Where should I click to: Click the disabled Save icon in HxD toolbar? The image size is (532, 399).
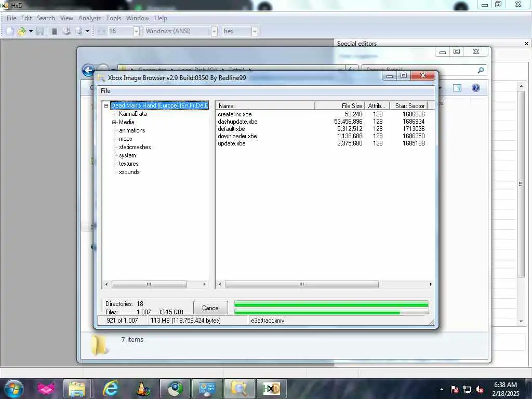point(39,31)
